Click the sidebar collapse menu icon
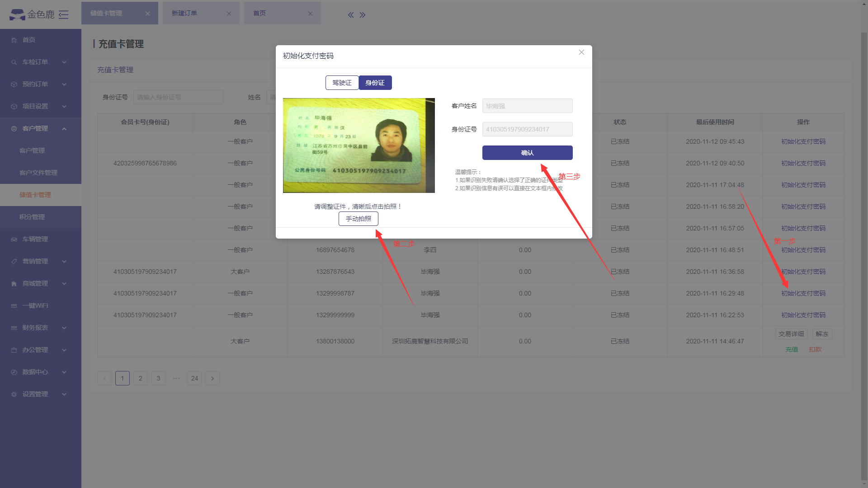 coord(64,14)
